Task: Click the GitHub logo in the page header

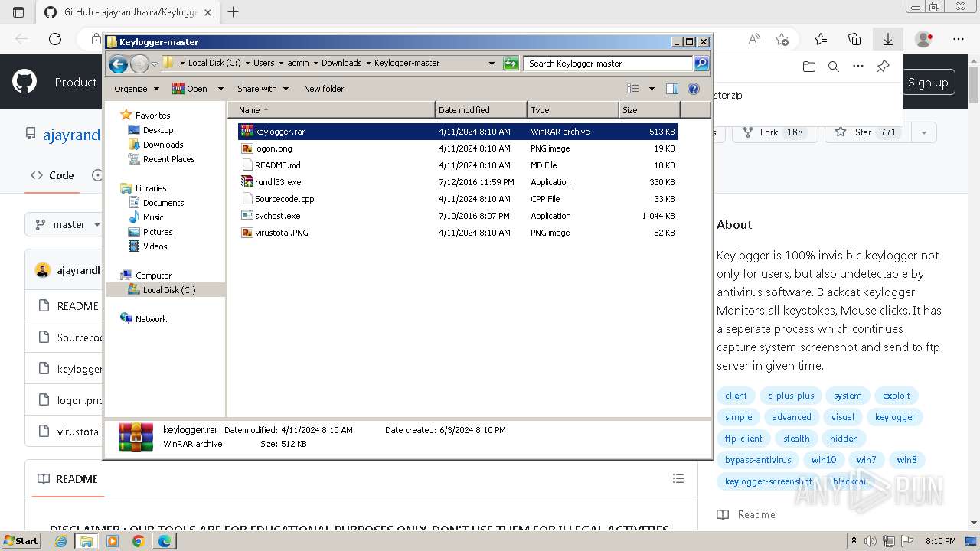Action: (24, 82)
